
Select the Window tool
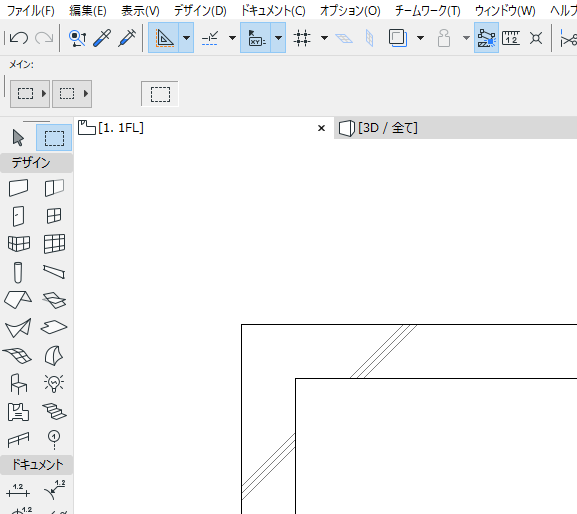pyautogui.click(x=54, y=216)
